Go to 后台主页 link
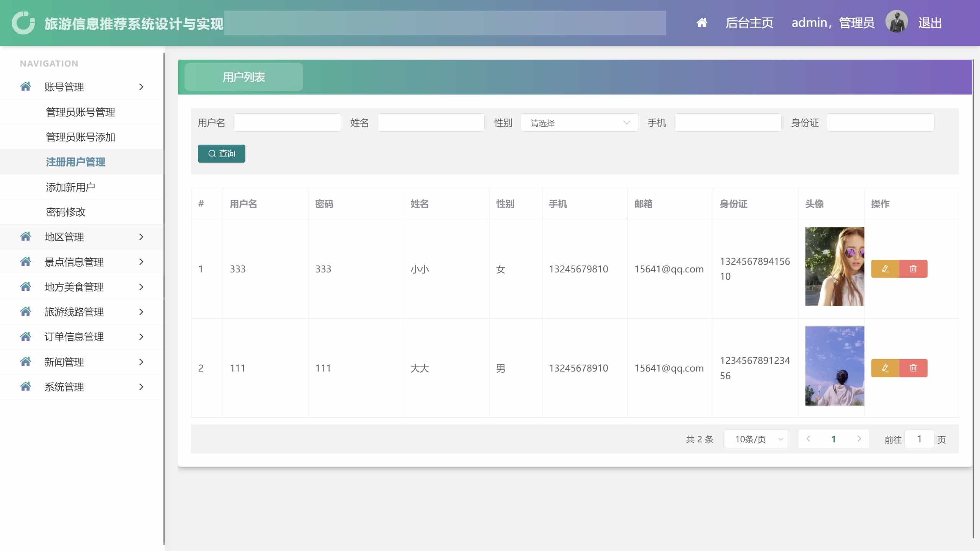980x551 pixels. (750, 23)
